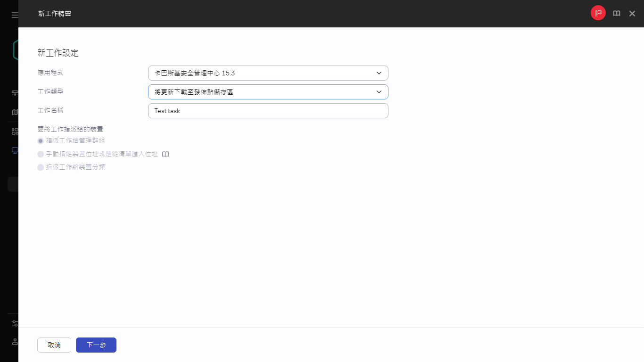Click the Test task name field
Screen dimensions: 644x362
click(x=268, y=111)
